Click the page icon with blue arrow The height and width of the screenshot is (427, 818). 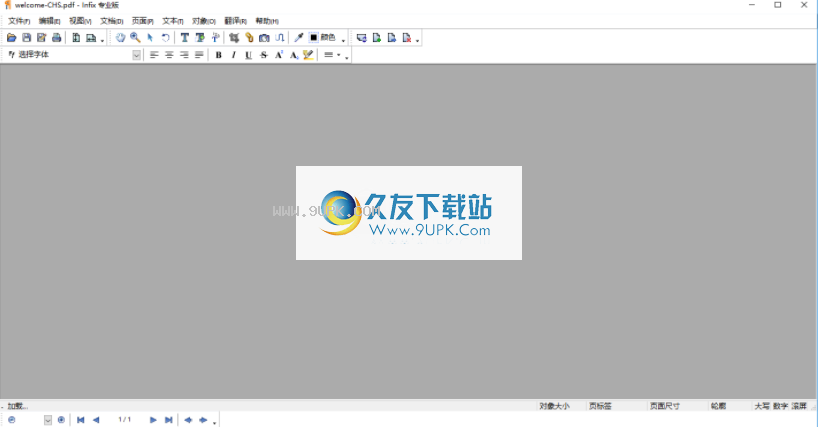coord(392,38)
